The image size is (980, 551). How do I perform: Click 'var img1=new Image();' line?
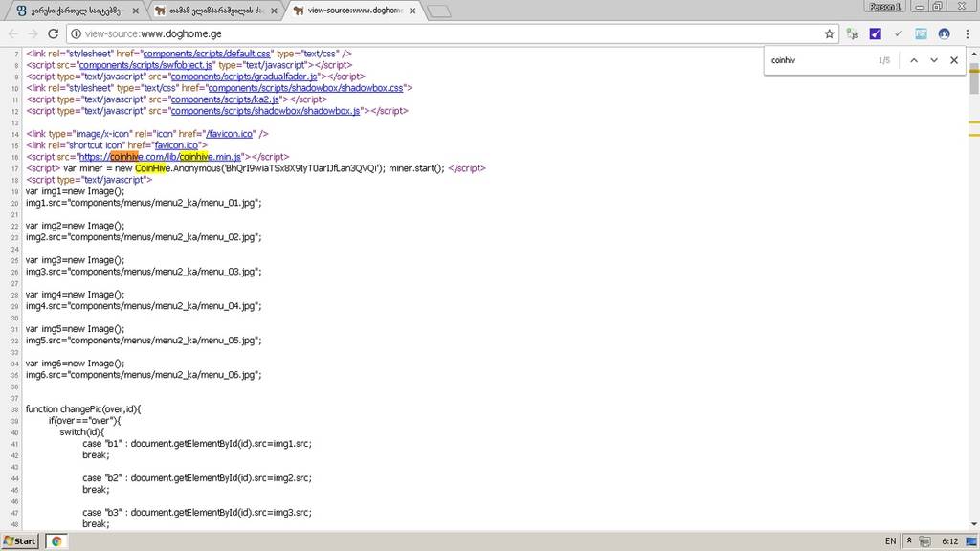click(75, 191)
